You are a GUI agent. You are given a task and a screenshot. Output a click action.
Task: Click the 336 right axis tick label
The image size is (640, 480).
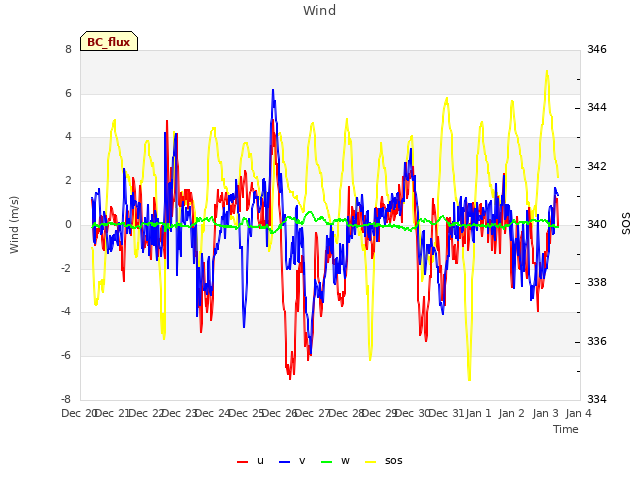[x=597, y=341]
